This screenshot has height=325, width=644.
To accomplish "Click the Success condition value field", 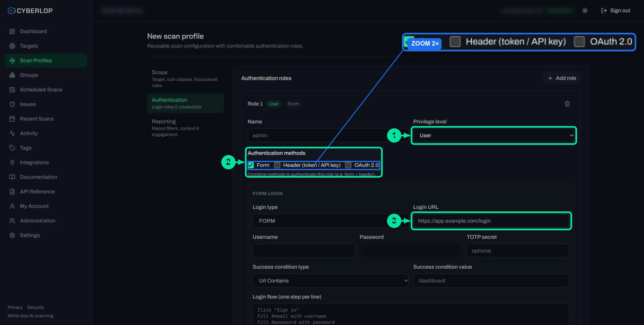I will 491,280.
